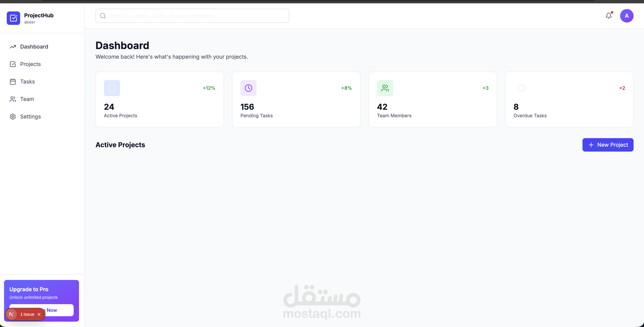Click the '+3' change indicator
The width and height of the screenshot is (644, 327).
(485, 88)
